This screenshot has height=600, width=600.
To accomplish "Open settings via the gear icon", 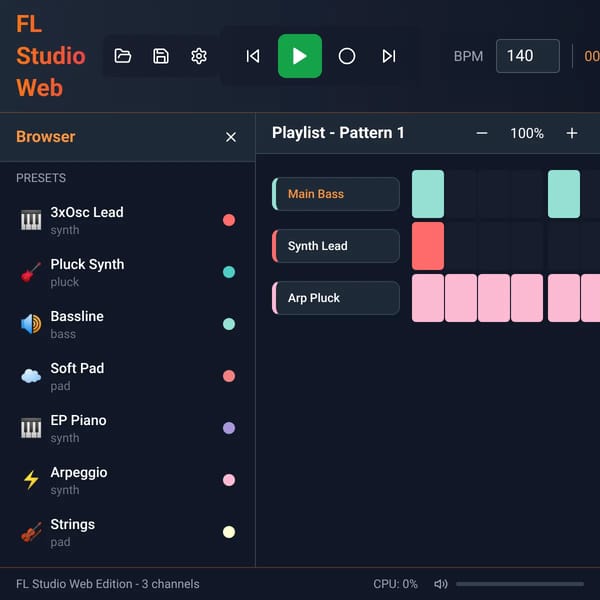I will pyautogui.click(x=199, y=56).
